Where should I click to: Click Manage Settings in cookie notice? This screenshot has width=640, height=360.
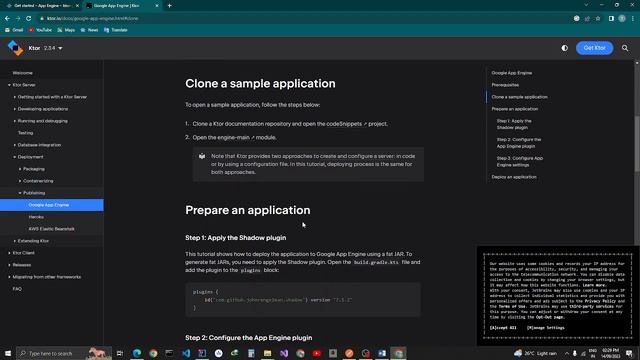pyautogui.click(x=545, y=328)
